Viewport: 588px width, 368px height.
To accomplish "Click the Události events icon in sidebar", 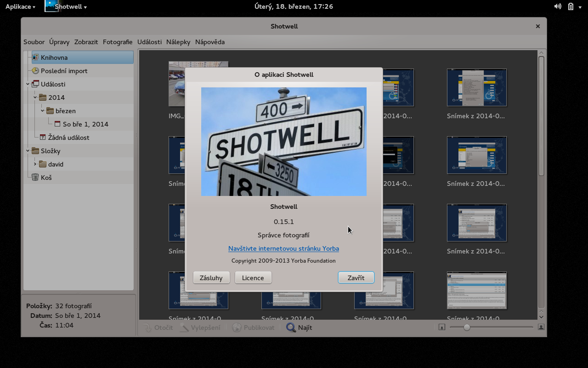I will click(x=35, y=84).
